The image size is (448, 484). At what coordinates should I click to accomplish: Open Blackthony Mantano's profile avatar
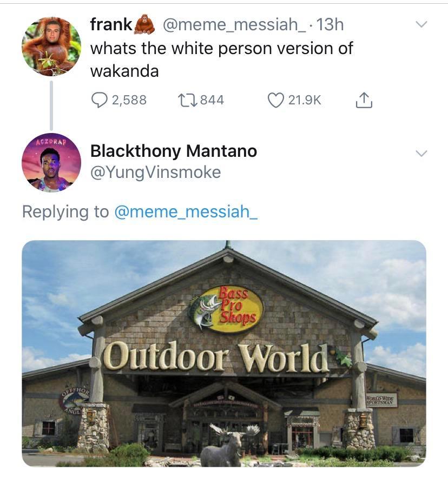coord(51,163)
